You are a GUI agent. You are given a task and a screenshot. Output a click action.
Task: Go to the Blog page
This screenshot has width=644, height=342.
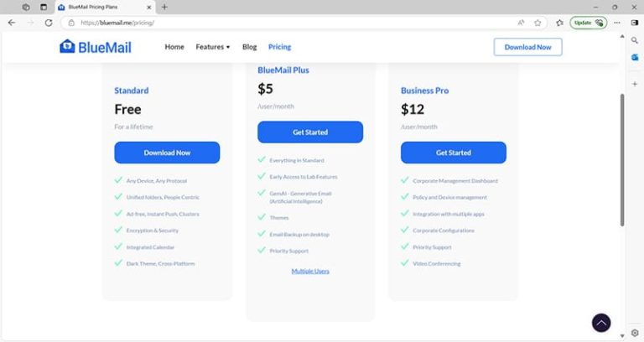(249, 47)
